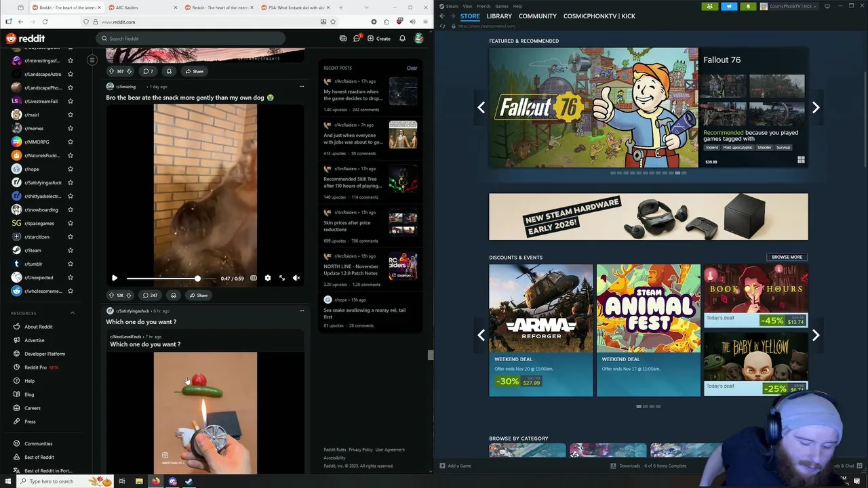This screenshot has width=868, height=488.
Task: Open r/starcitizen in sidebar
Action: pyautogui.click(x=39, y=237)
